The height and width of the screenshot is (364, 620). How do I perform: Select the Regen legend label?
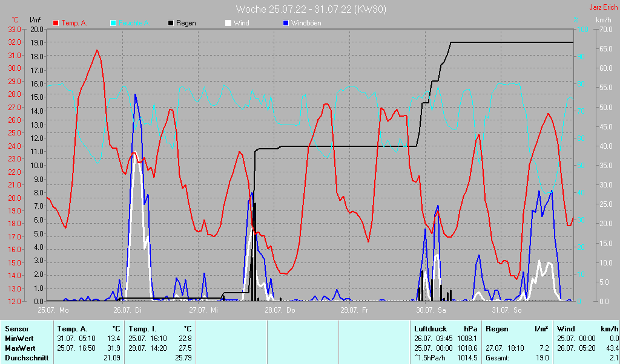pyautogui.click(x=186, y=23)
